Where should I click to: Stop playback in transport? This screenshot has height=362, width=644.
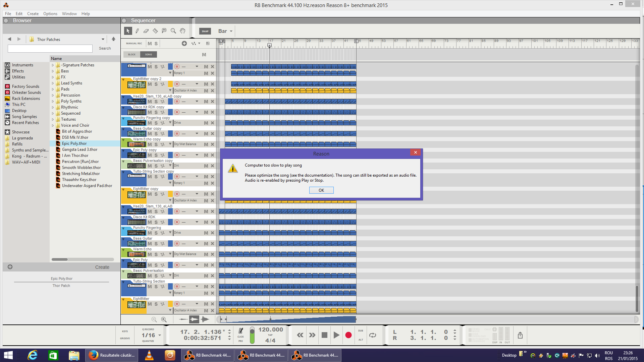pos(324,335)
